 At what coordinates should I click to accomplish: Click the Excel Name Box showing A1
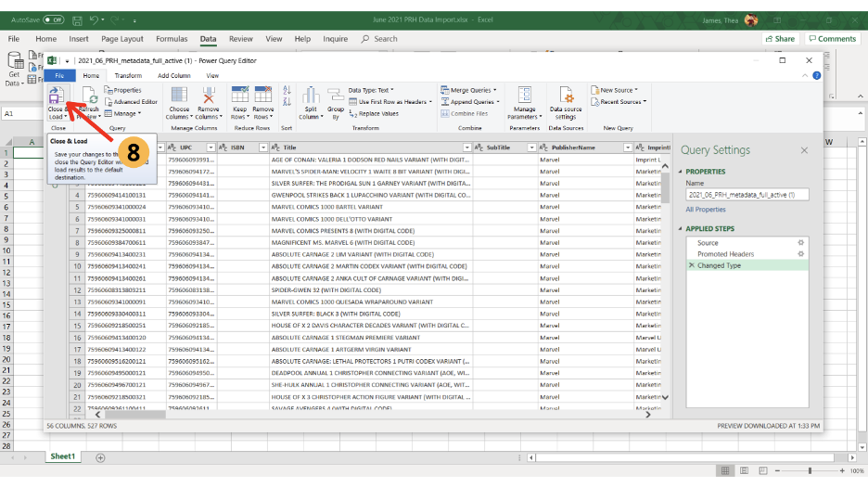[22, 113]
